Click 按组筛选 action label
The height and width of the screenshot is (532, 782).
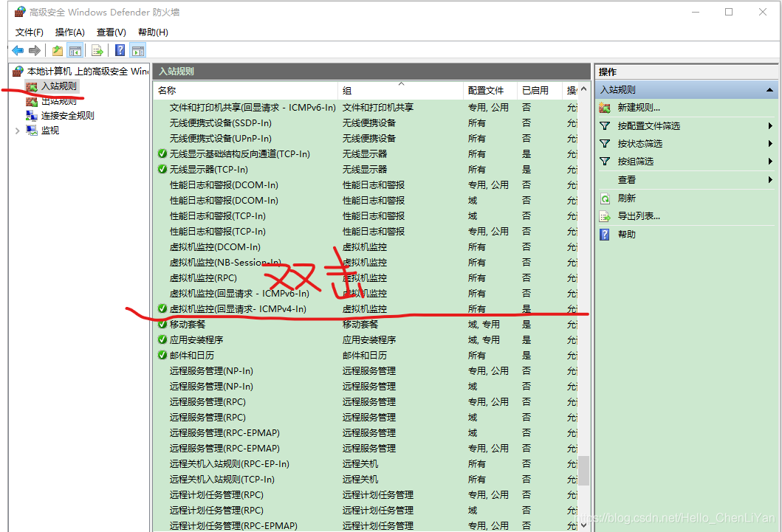coord(635,162)
